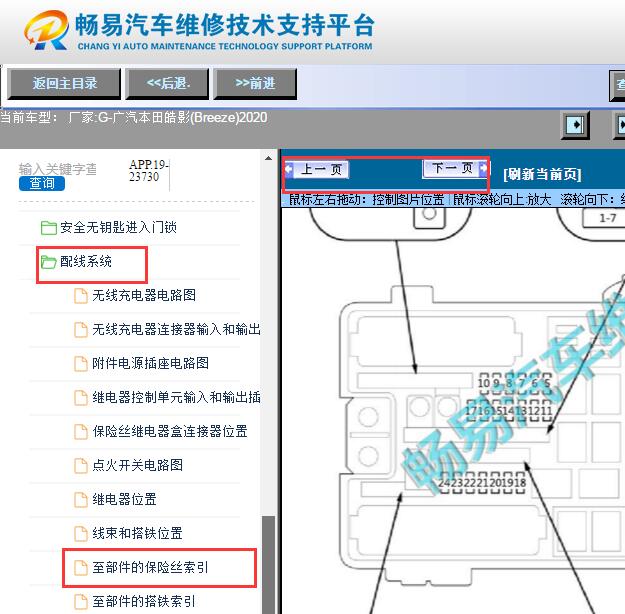Click the folder icon beside 安全无钥匙进入门锁
Viewport: 625px width, 614px height.
(x=49, y=228)
